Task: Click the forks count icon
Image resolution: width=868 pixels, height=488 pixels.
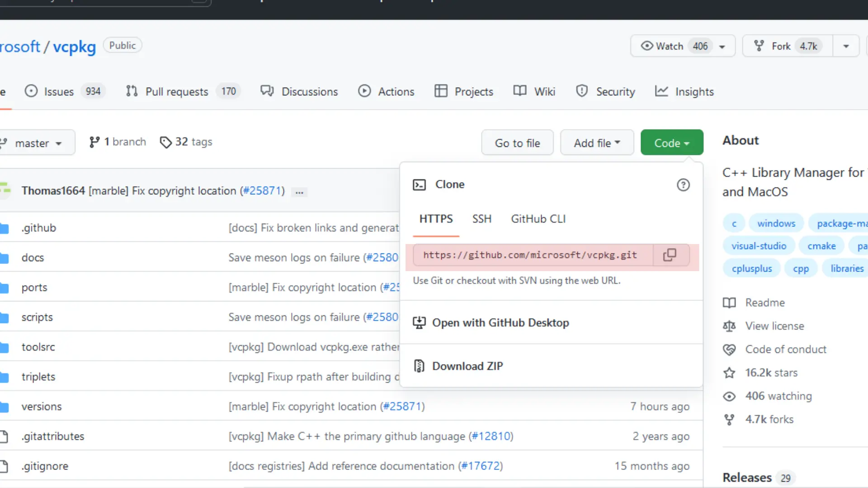Action: pos(729,419)
